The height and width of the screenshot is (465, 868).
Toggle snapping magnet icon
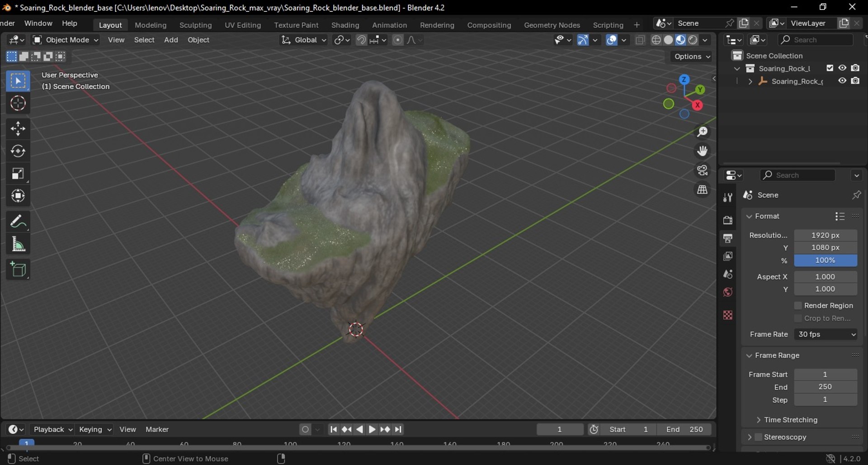click(x=361, y=40)
